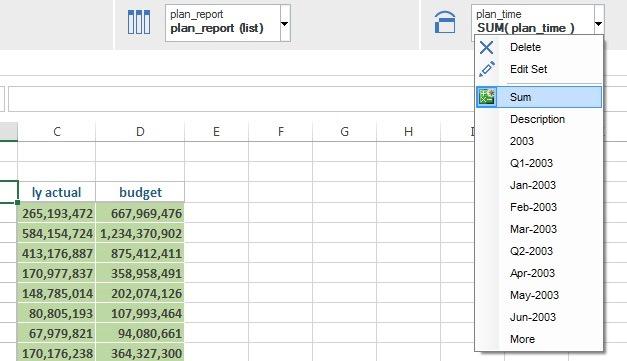Select plan_report (list) set box
This screenshot has width=627, height=361.
coord(223,23)
